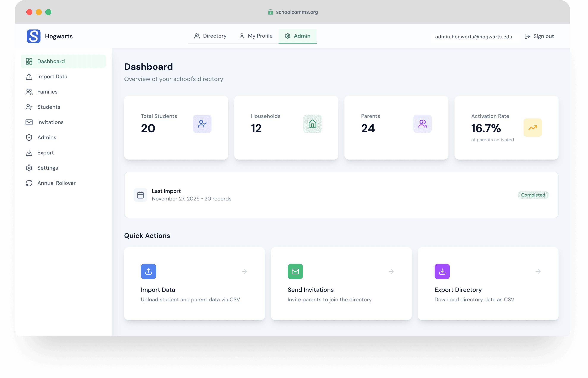Click the yellow trend arrow on Activation Rate card
588x378 pixels.
pos(532,127)
